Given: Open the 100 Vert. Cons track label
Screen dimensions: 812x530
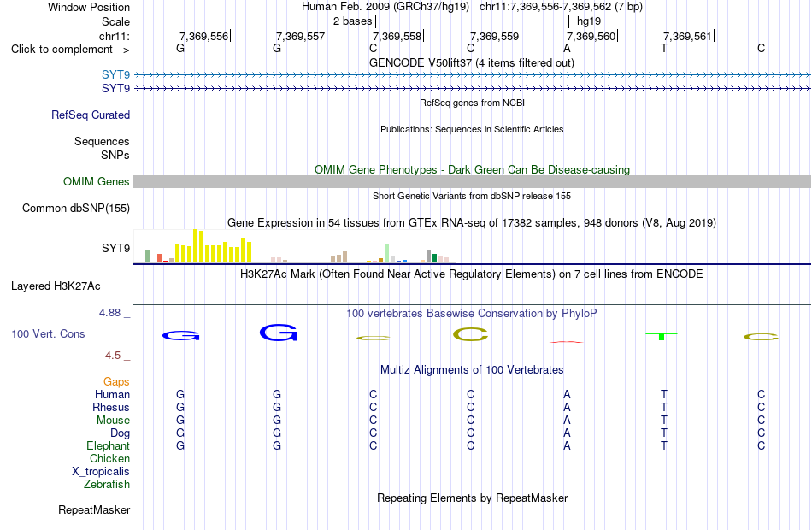Looking at the screenshot, I should coord(48,334).
